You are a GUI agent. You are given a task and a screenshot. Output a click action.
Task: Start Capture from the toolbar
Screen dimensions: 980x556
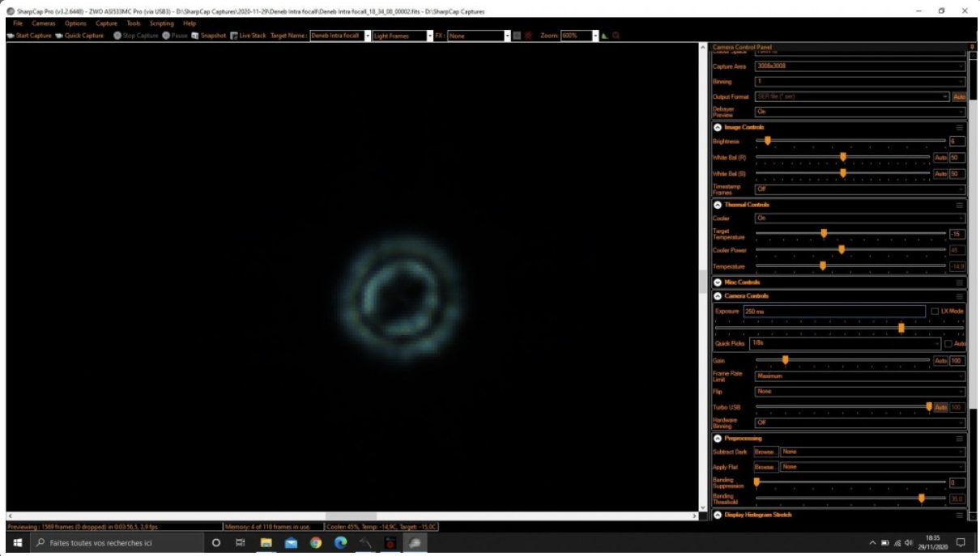click(x=28, y=36)
